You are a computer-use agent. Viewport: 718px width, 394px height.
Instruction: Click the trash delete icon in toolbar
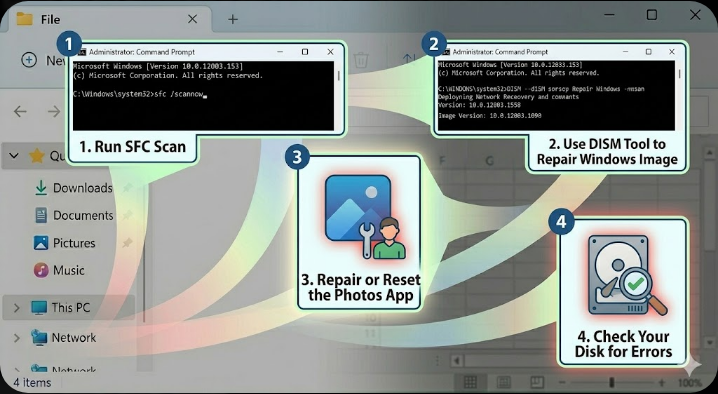pos(361,60)
